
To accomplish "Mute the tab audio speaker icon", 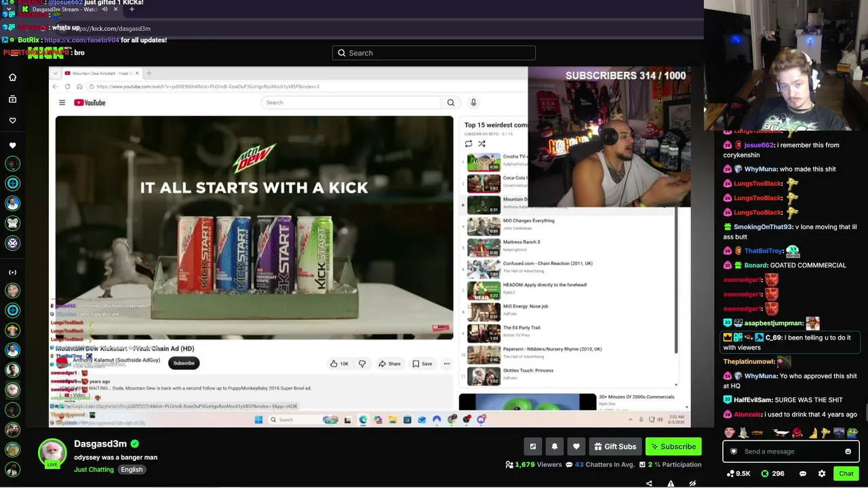I will point(104,9).
